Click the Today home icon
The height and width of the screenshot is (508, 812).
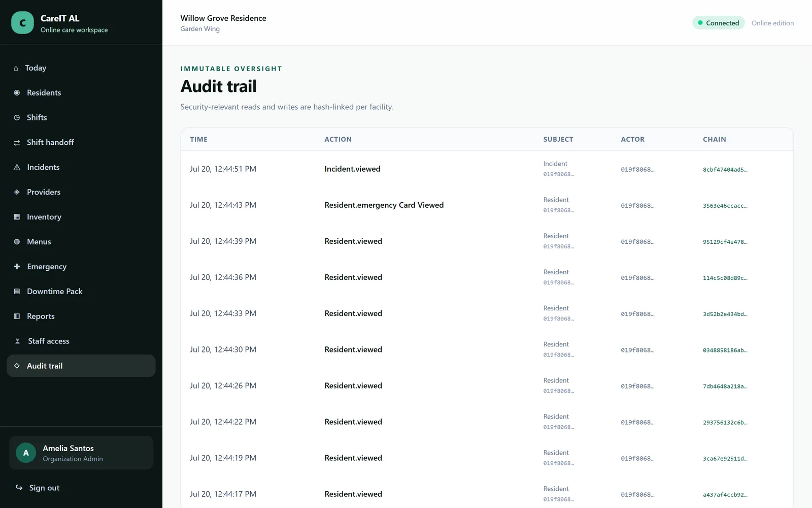tap(16, 68)
